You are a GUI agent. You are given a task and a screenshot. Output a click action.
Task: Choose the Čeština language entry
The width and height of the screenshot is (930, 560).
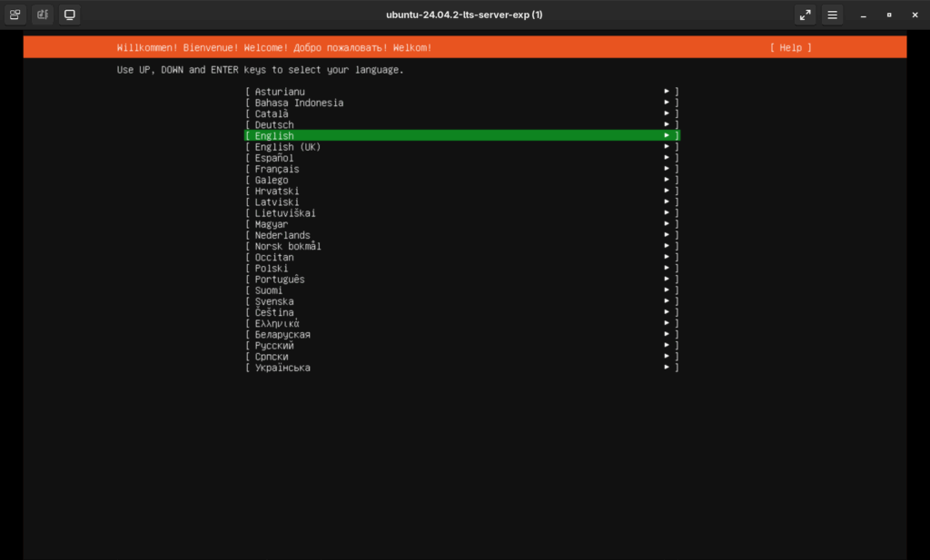[x=462, y=312]
